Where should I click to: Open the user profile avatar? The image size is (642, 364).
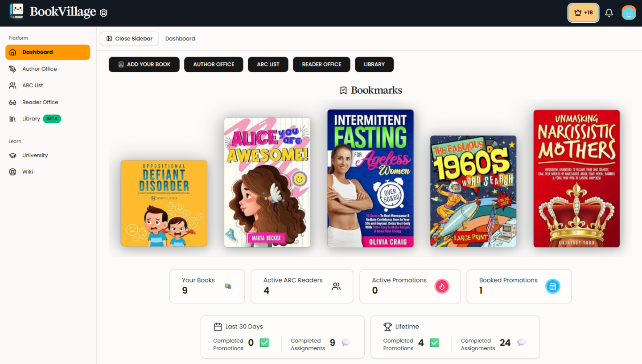click(629, 13)
